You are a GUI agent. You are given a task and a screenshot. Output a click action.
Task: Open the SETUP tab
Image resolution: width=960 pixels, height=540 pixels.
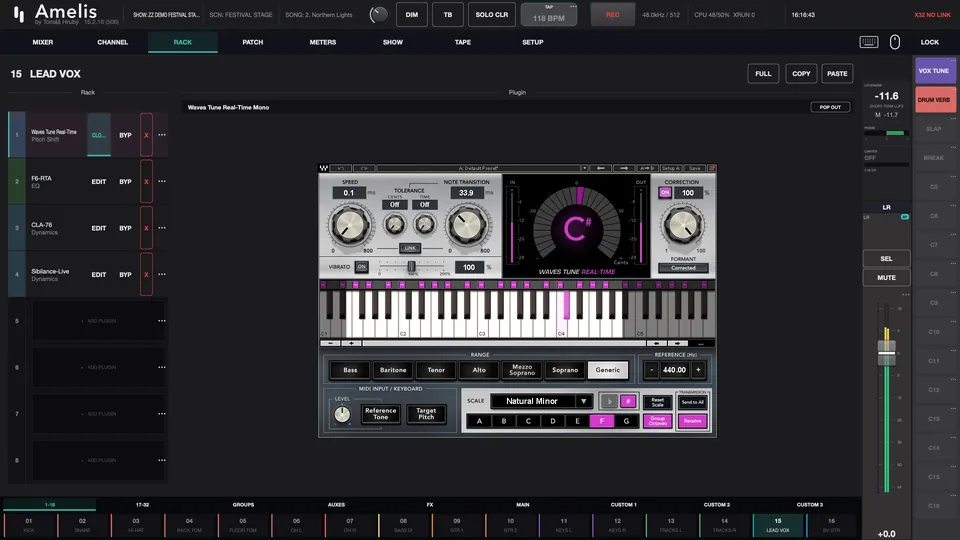tap(533, 42)
